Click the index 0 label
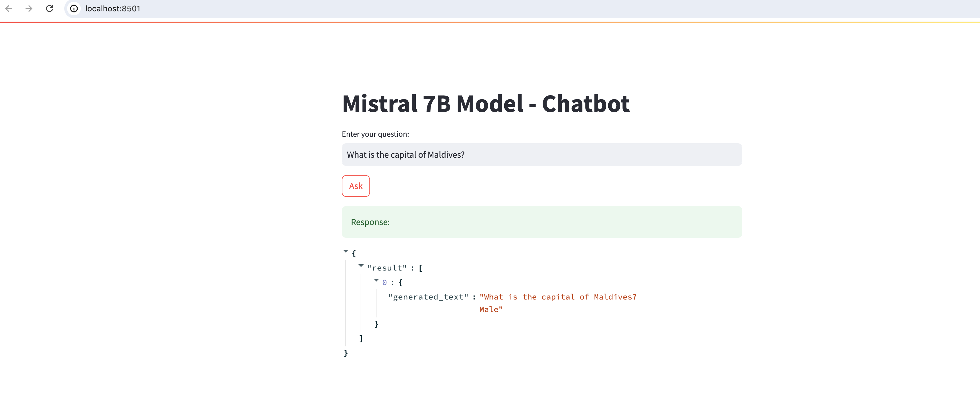This screenshot has height=420, width=980. click(384, 282)
